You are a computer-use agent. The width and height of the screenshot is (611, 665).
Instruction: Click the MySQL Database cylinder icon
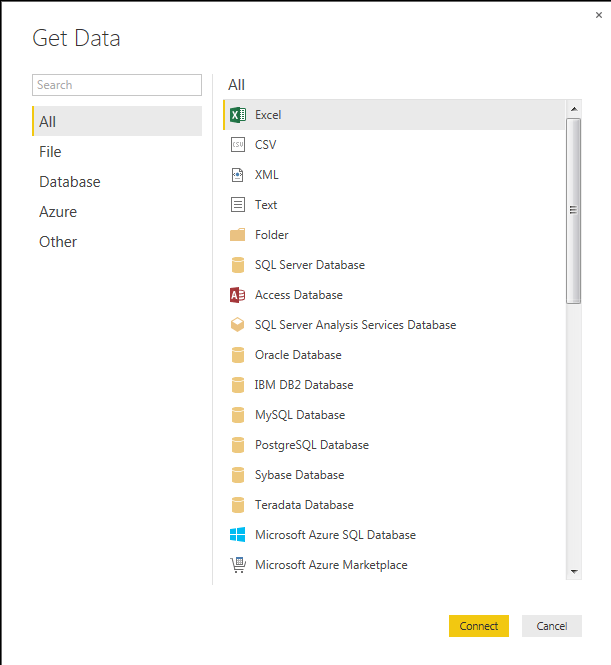(237, 415)
